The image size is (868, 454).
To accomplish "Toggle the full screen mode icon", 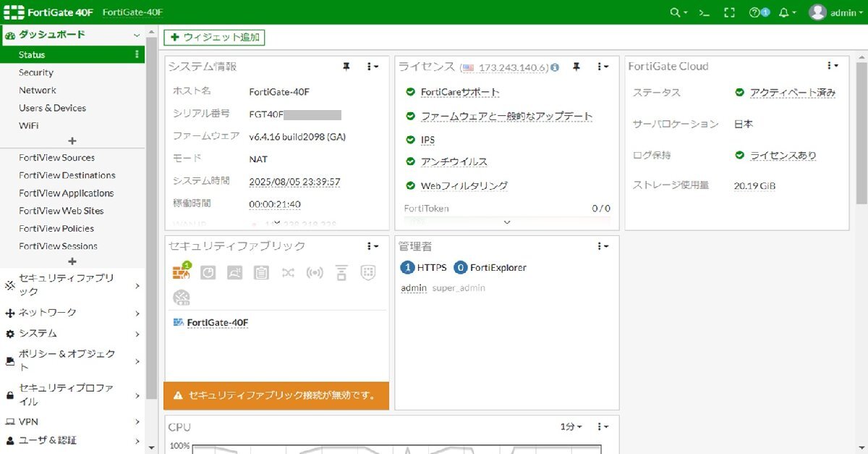I will (729, 12).
